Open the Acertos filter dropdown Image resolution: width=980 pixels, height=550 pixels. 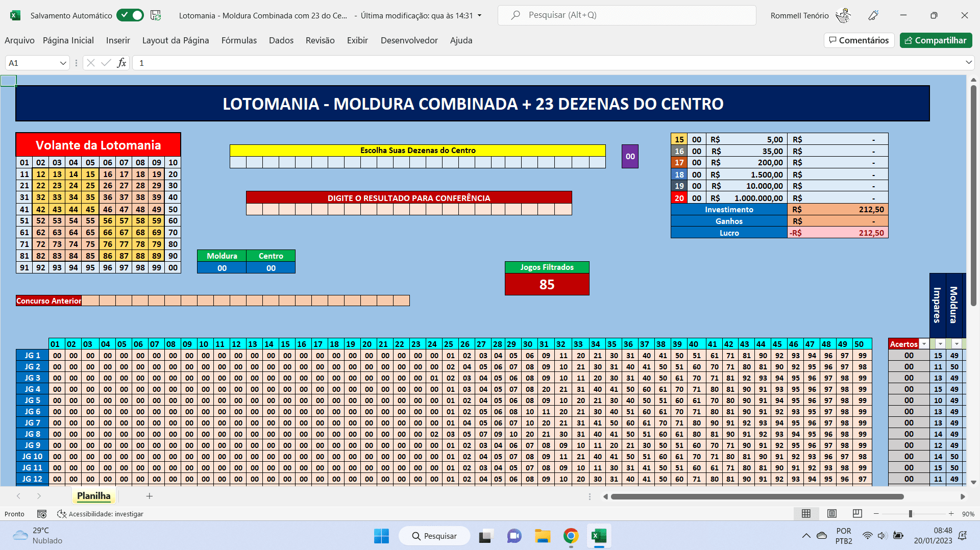coord(924,344)
